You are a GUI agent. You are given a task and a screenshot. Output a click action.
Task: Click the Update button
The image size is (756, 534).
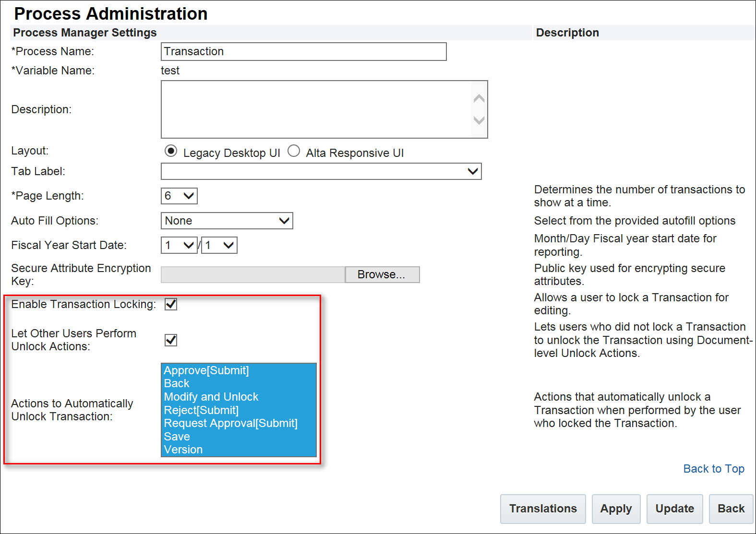pos(674,509)
